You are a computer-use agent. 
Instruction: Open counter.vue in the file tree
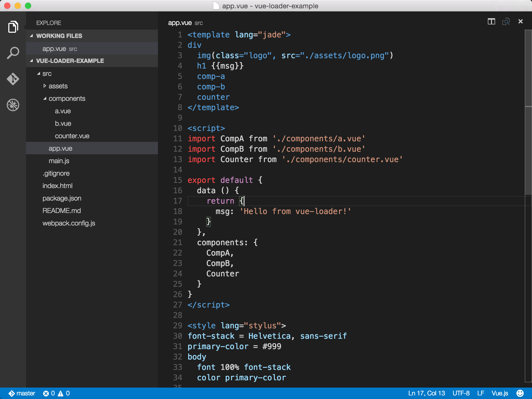point(72,136)
